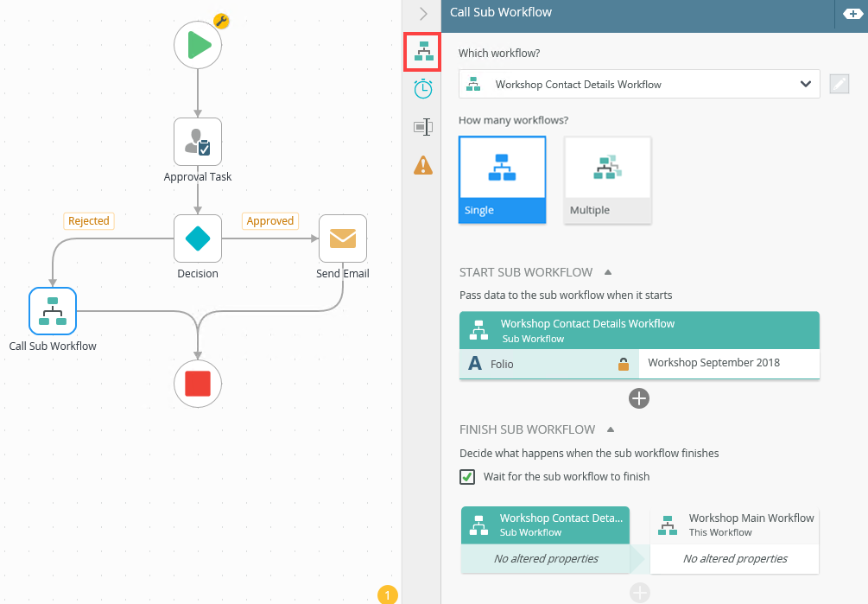This screenshot has height=604, width=868.
Task: Click the edit pencil beside workflow dropdown
Action: click(839, 84)
